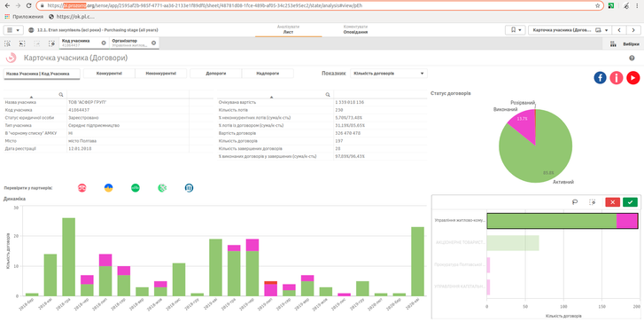Open the pink info circle icon
Viewport: 644px width, 322px height.
[617, 77]
